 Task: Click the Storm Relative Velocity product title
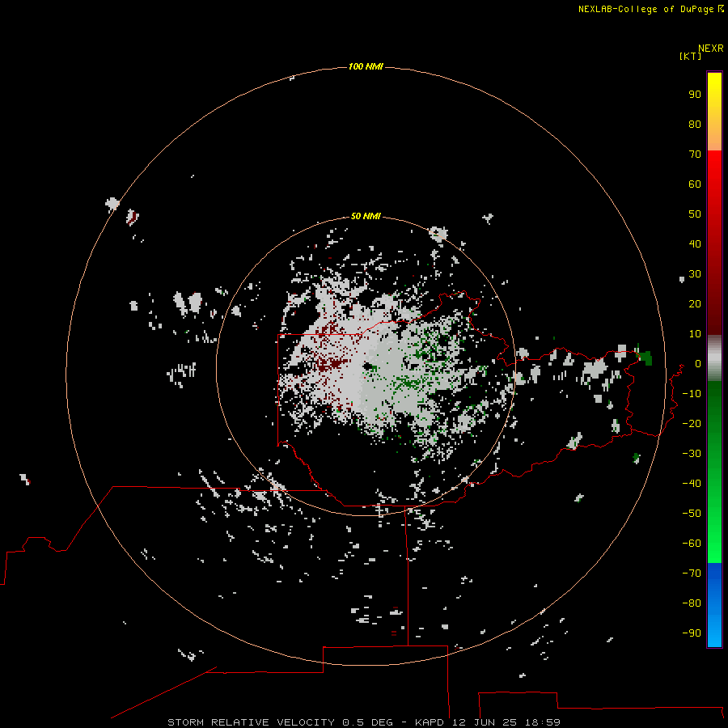pyautogui.click(x=251, y=722)
